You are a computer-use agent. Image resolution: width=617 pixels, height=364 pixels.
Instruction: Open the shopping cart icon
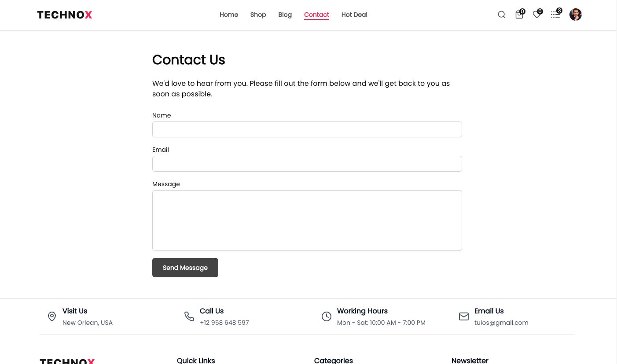click(519, 15)
